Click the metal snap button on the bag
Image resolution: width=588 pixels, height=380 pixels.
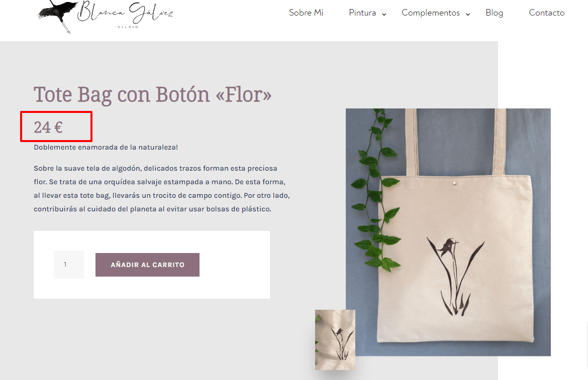[x=455, y=183]
